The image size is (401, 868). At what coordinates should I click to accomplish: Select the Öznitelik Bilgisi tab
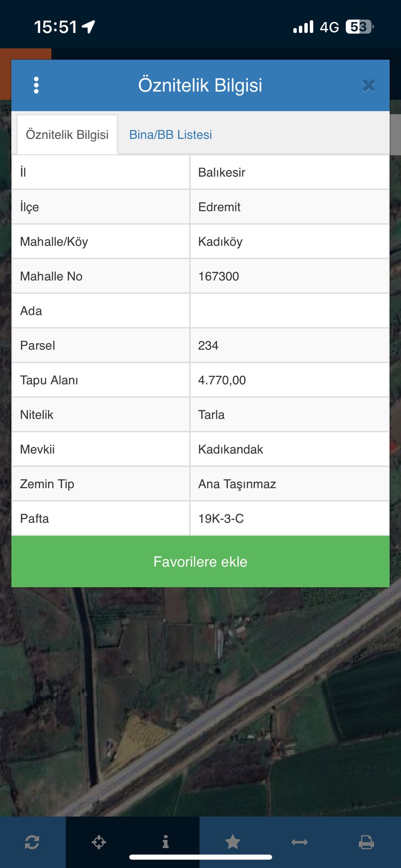coord(67,135)
